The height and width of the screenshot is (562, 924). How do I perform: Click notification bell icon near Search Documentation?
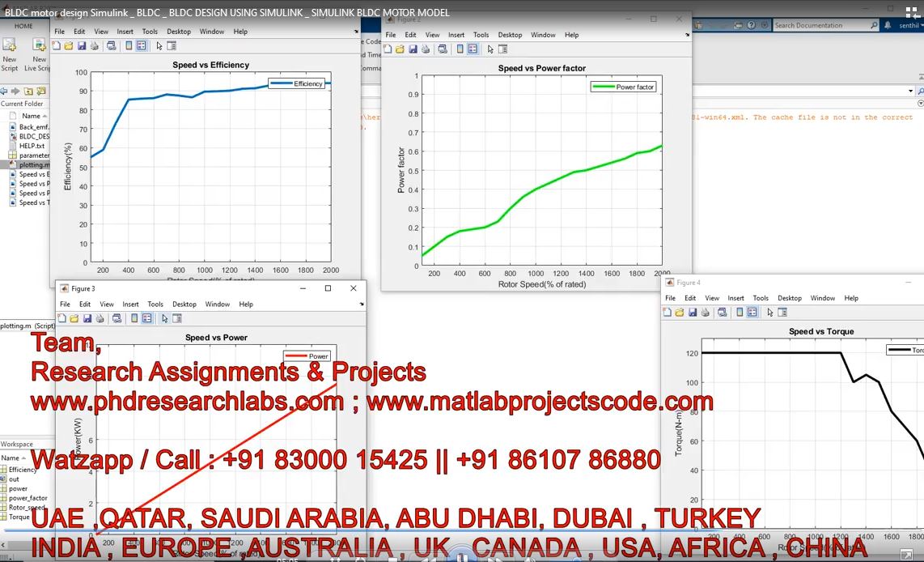tap(889, 25)
